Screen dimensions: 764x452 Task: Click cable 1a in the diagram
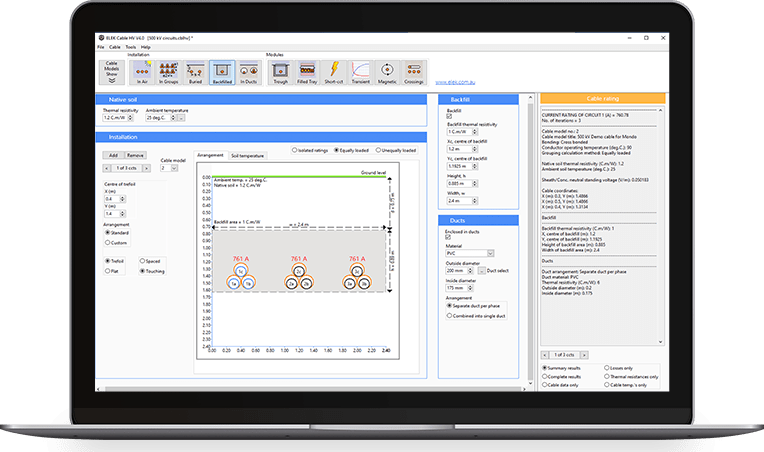pos(233,283)
